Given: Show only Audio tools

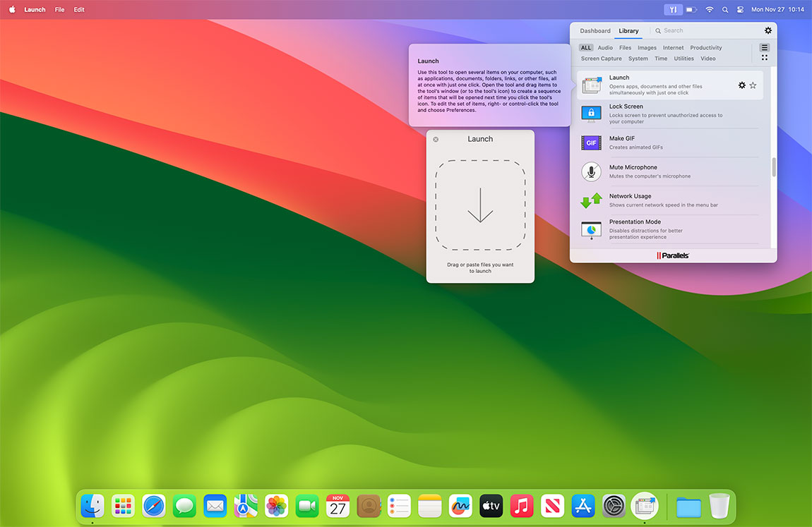Looking at the screenshot, I should click(605, 48).
